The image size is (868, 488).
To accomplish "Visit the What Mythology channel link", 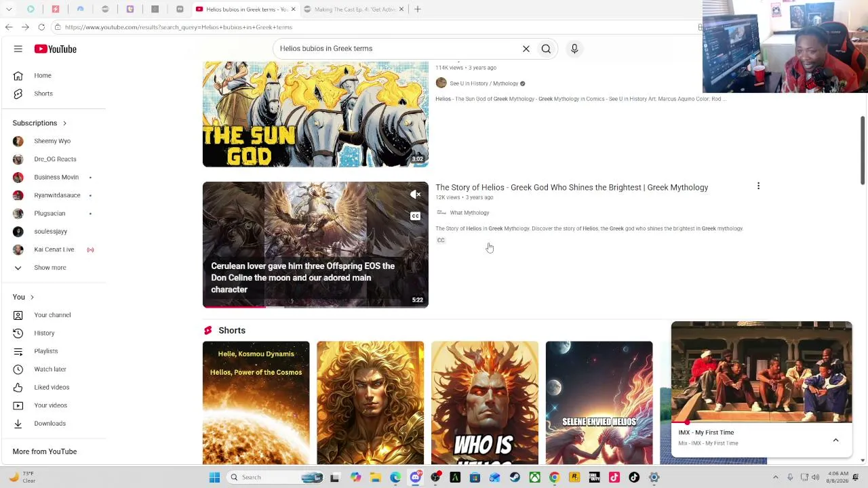I will point(469,213).
